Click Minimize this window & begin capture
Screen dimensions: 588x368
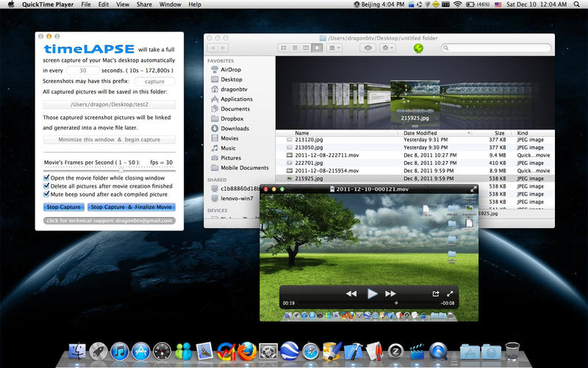click(109, 140)
